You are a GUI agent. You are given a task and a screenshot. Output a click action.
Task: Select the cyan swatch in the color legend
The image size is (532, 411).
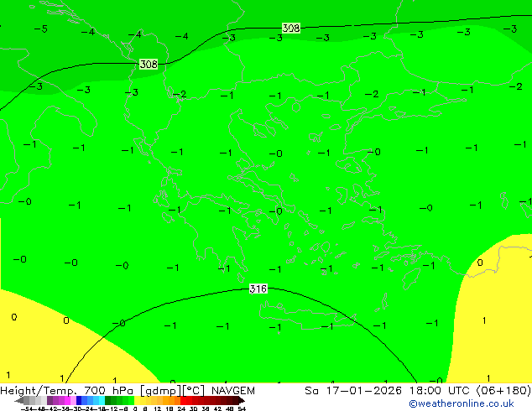pyautogui.click(x=102, y=400)
